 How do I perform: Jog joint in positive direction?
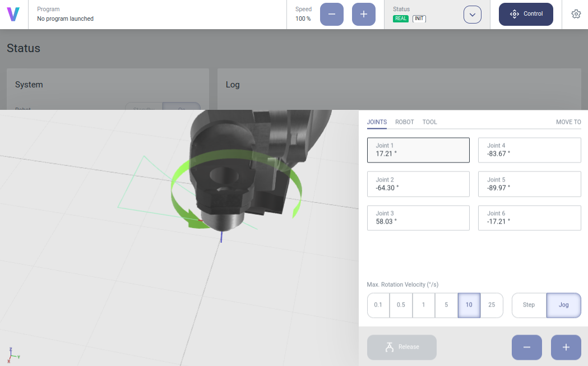(x=566, y=348)
